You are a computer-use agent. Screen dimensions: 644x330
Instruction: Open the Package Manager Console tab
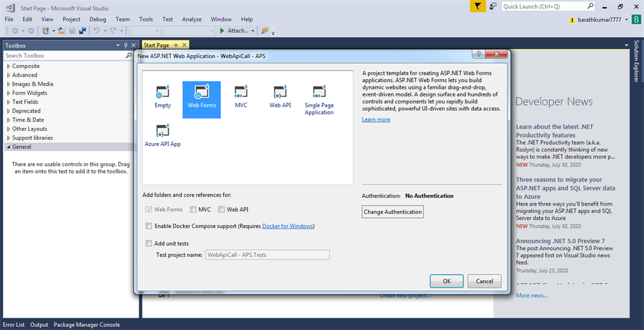(x=87, y=325)
